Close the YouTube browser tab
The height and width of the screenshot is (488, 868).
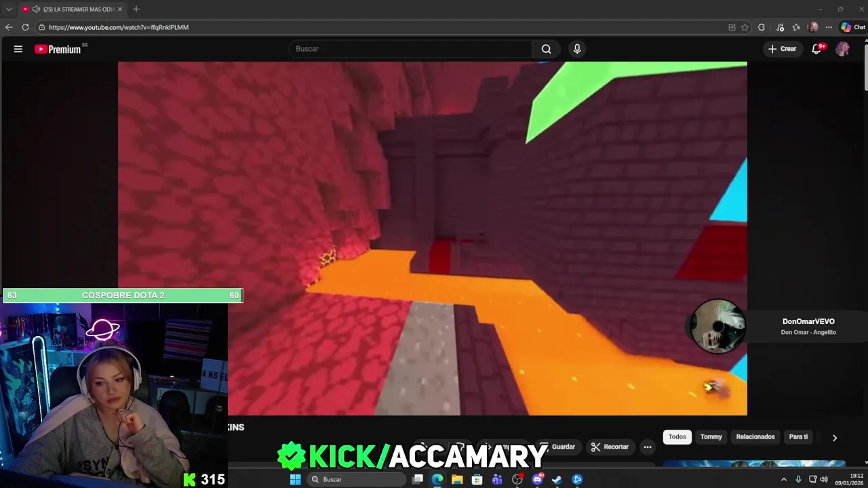point(120,9)
